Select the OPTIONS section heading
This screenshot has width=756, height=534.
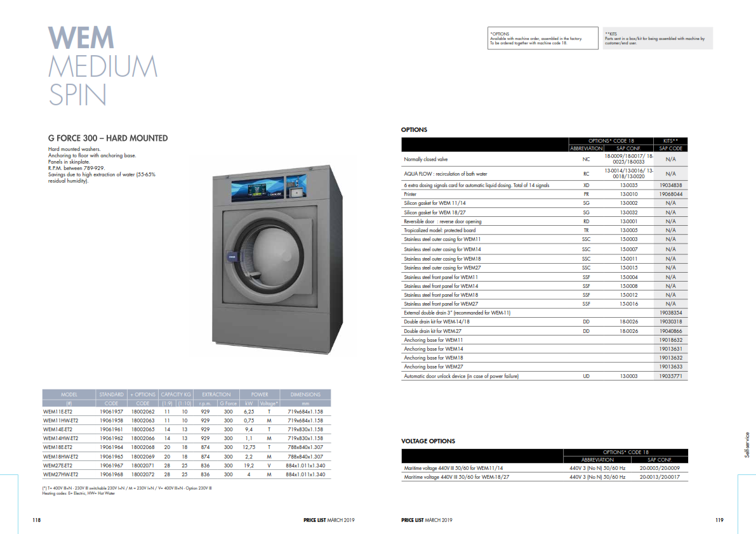(x=414, y=130)
